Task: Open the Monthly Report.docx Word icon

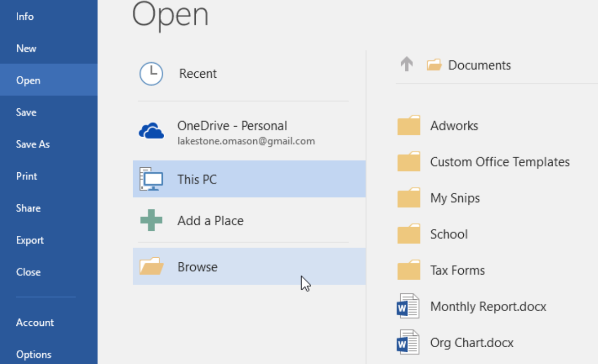Action: [x=408, y=307]
